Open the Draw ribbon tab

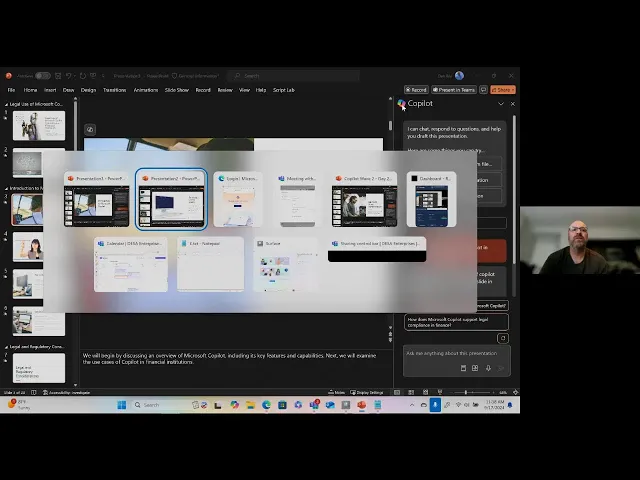pyautogui.click(x=69, y=90)
